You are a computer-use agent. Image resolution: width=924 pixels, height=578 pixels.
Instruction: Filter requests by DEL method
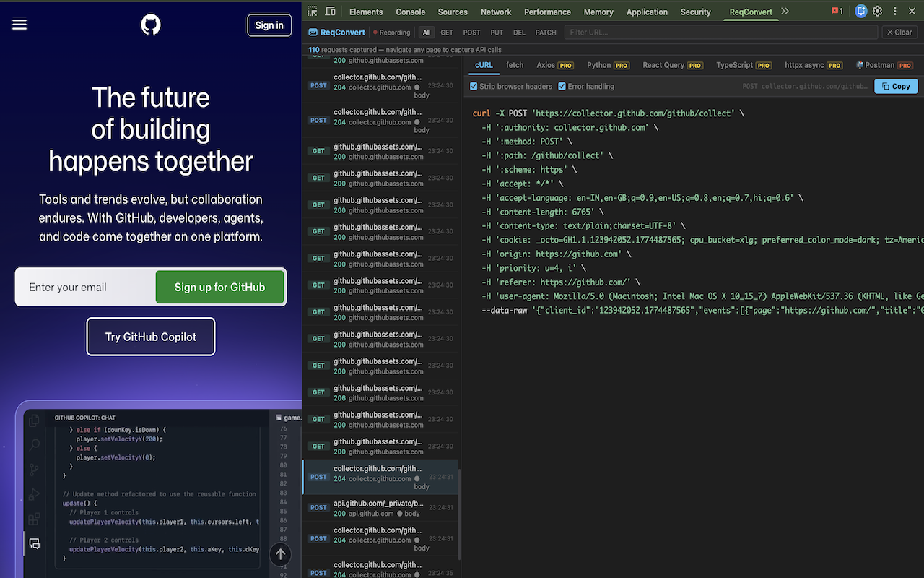click(520, 33)
